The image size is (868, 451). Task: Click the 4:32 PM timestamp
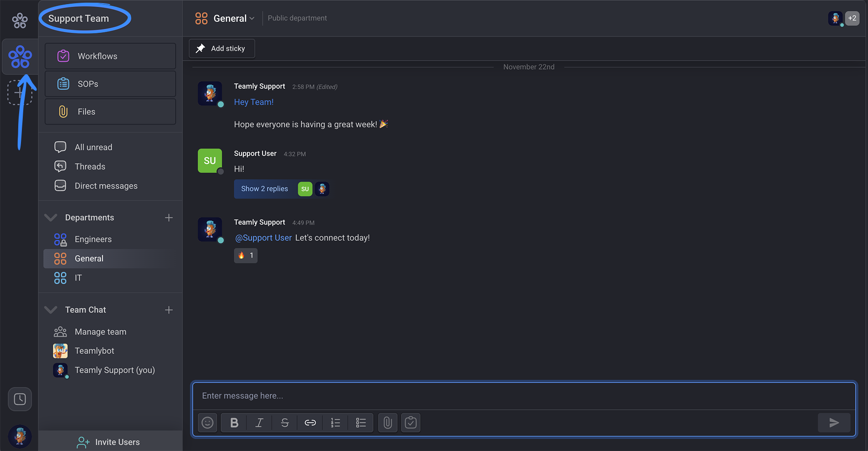point(295,154)
